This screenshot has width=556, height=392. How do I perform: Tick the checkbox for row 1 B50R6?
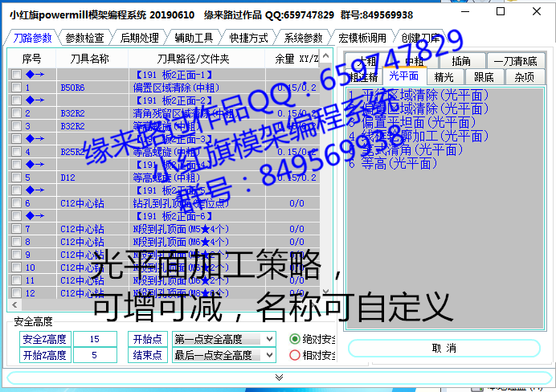[x=16, y=88]
